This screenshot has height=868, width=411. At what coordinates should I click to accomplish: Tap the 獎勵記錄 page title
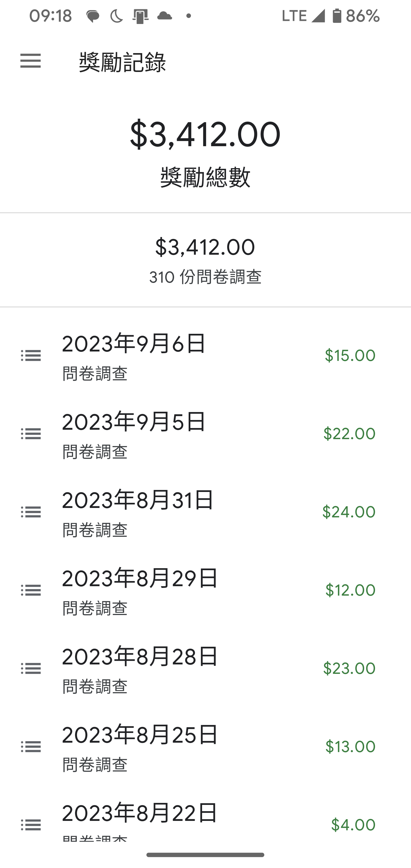pyautogui.click(x=122, y=62)
